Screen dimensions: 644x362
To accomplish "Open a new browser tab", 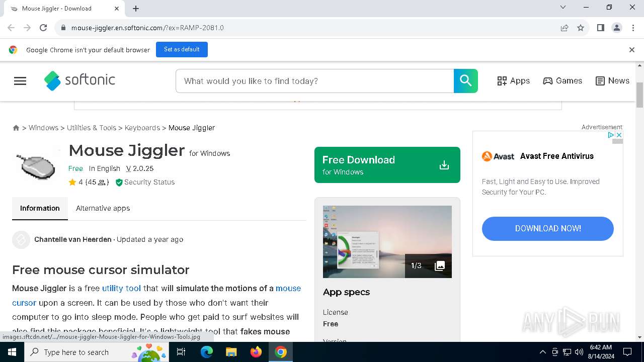I will click(136, 9).
